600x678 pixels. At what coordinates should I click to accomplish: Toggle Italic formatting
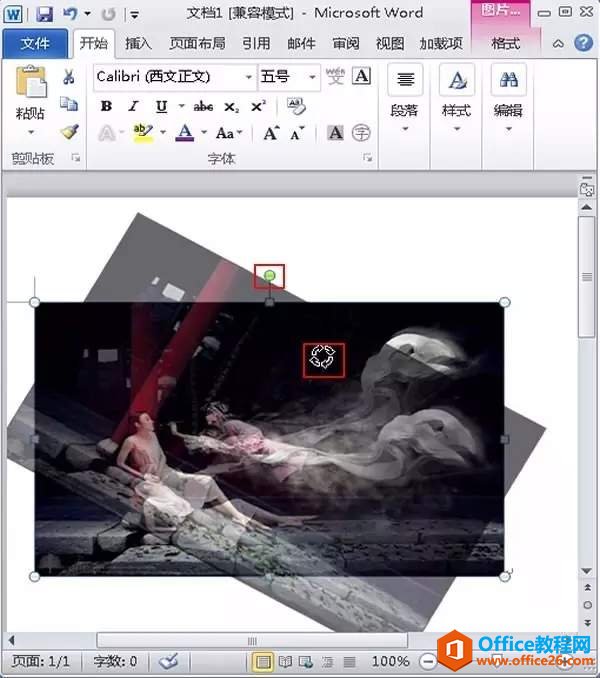pyautogui.click(x=134, y=106)
